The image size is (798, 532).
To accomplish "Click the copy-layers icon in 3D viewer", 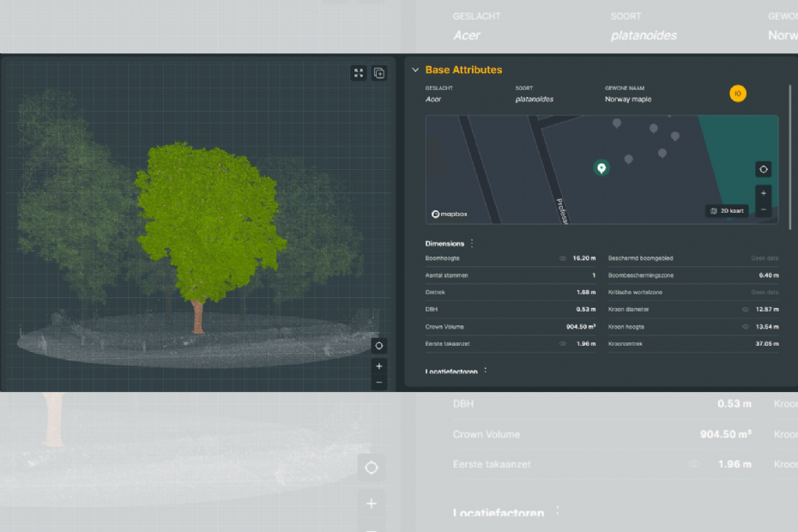I will (379, 73).
